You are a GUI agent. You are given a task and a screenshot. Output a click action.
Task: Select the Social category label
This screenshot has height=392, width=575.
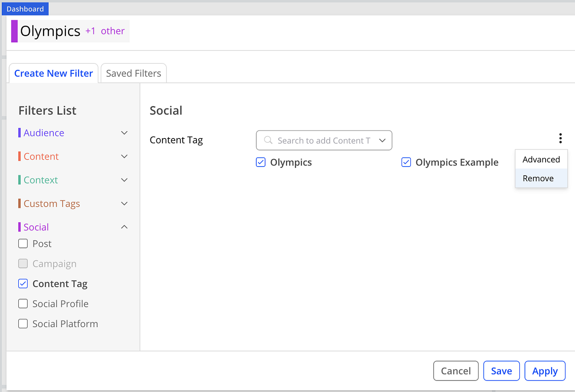pyautogui.click(x=36, y=227)
